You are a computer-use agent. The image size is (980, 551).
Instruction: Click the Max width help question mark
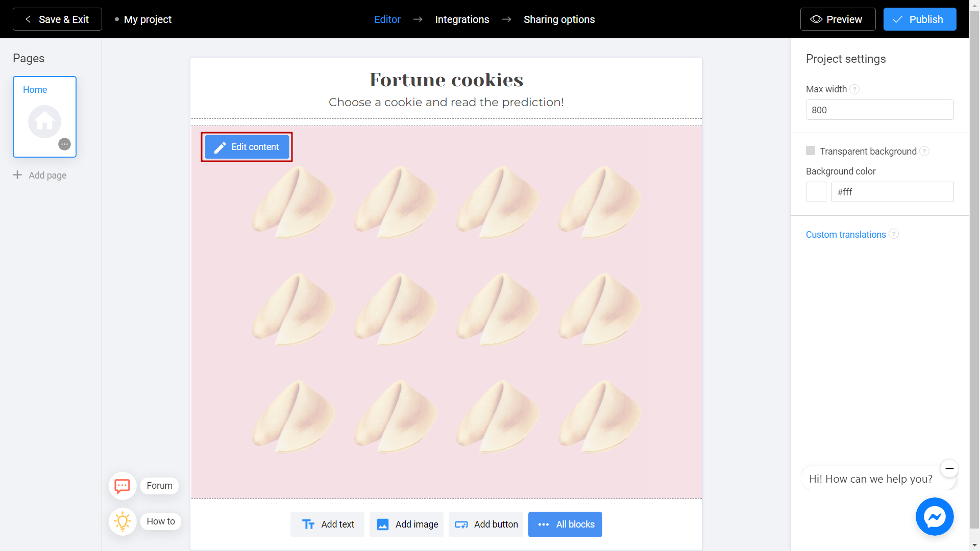pos(855,89)
